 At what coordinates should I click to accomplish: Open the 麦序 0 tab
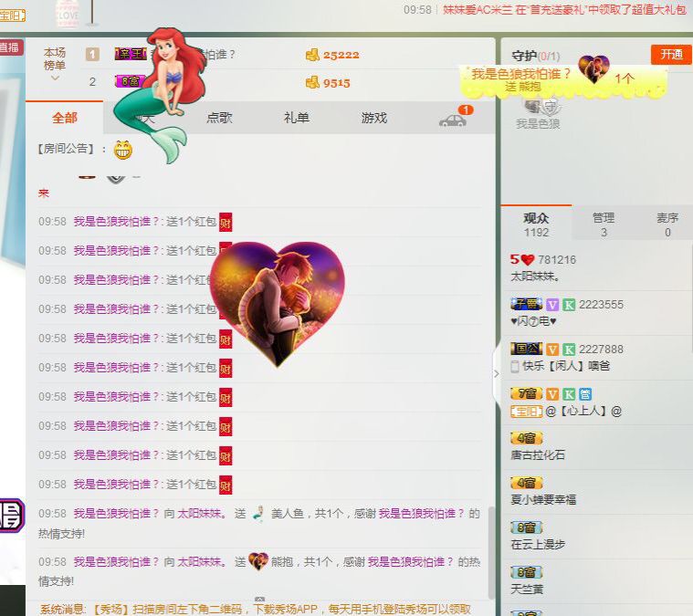(667, 224)
